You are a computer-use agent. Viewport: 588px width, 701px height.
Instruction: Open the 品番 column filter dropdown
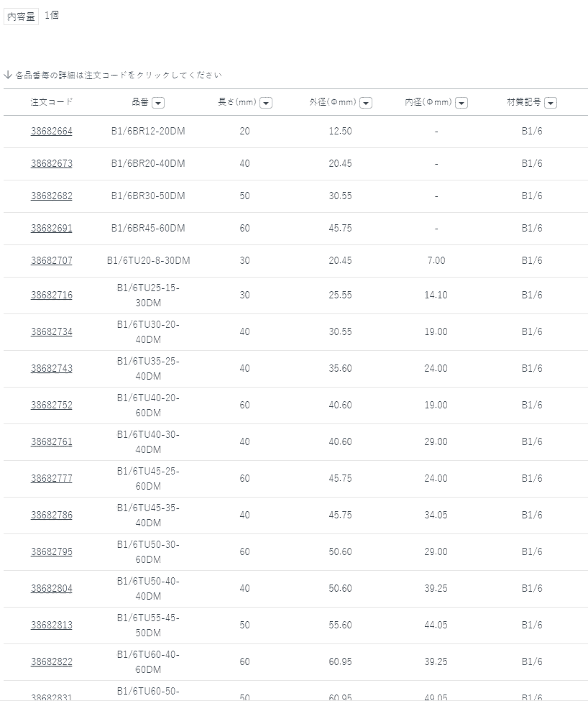point(158,103)
